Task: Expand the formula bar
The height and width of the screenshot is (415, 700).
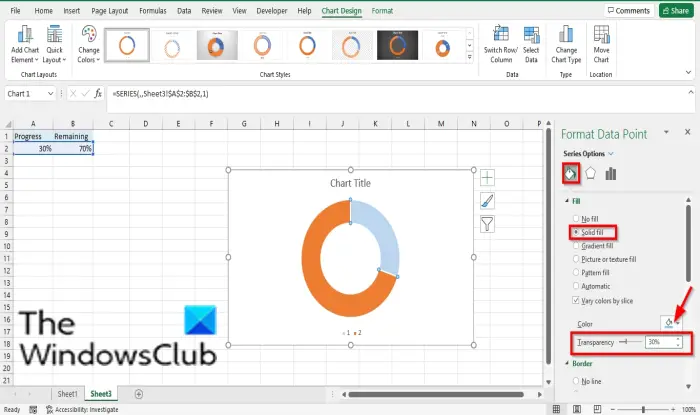Action: coord(691,92)
